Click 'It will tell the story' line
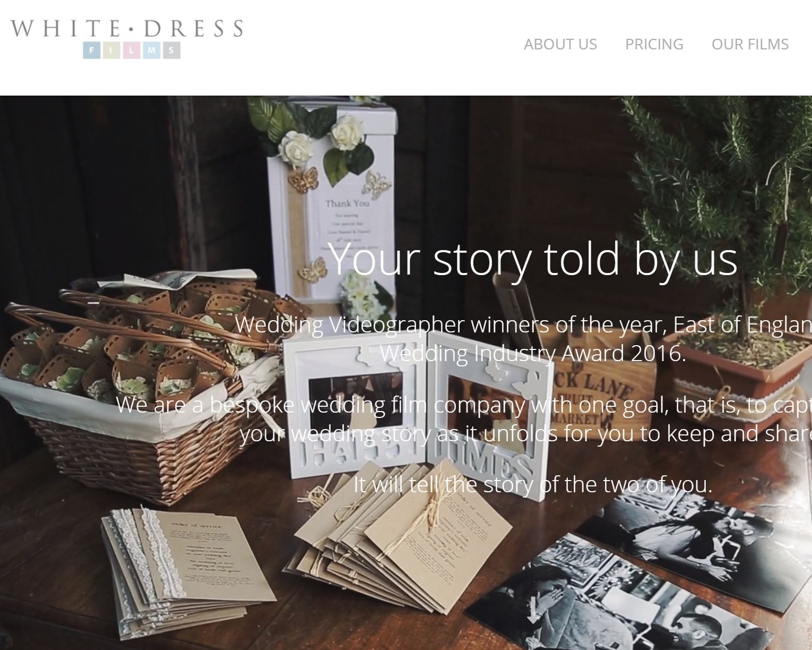Image resolution: width=812 pixels, height=650 pixels. tap(533, 484)
